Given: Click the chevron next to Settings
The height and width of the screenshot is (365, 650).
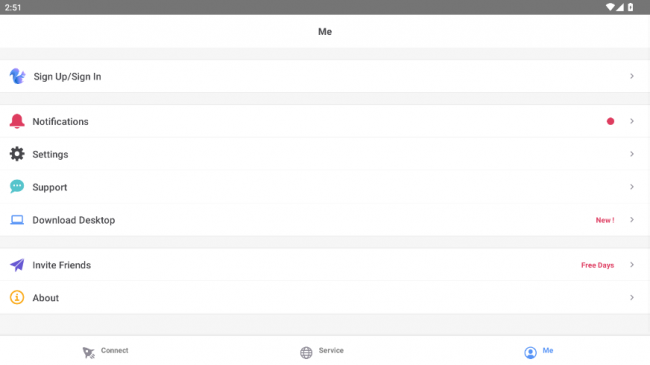Looking at the screenshot, I should [x=632, y=154].
